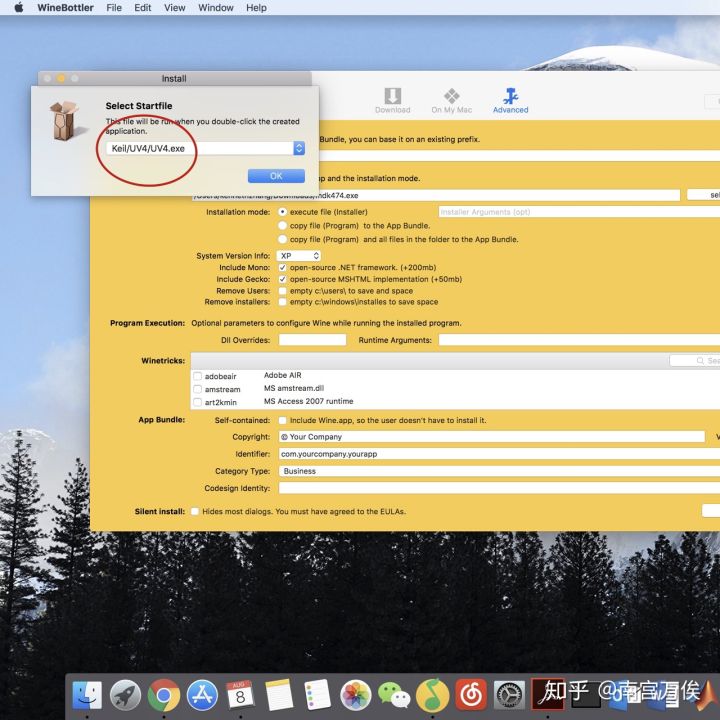Open Calendar from the Dock
Image resolution: width=720 pixels, height=720 pixels.
pos(240,695)
